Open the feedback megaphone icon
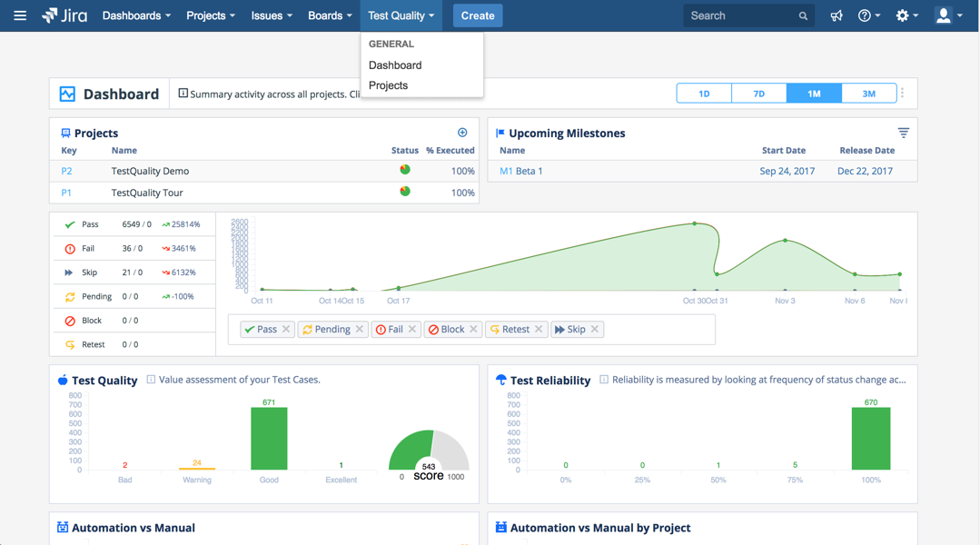This screenshot has width=980, height=545. [x=836, y=15]
